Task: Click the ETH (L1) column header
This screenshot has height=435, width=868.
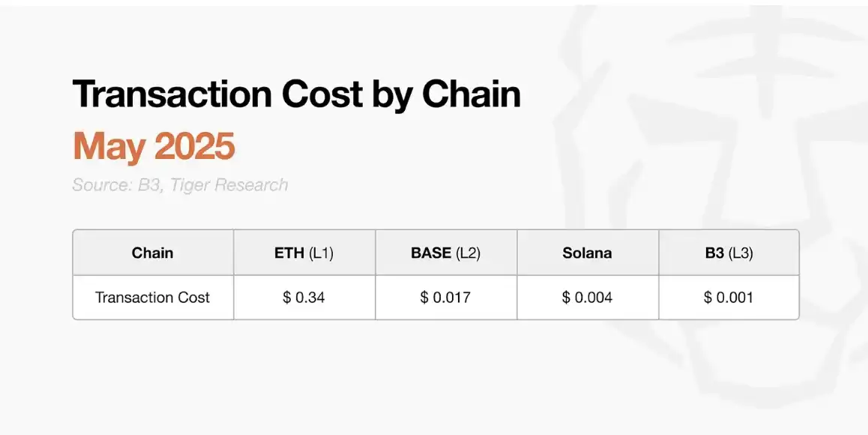Action: (304, 253)
